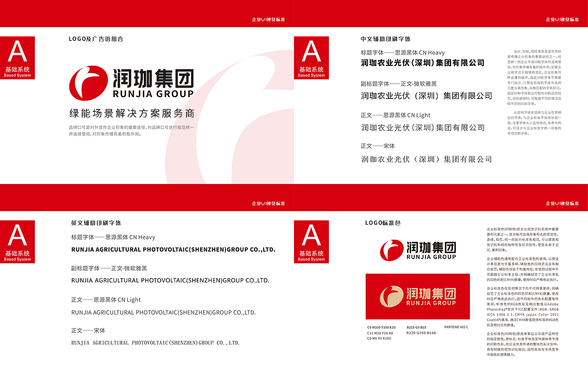This screenshot has height=368, width=588.
Task: Click the color value C0 M0 Y0 K100
Action: pyautogui.click(x=379, y=339)
